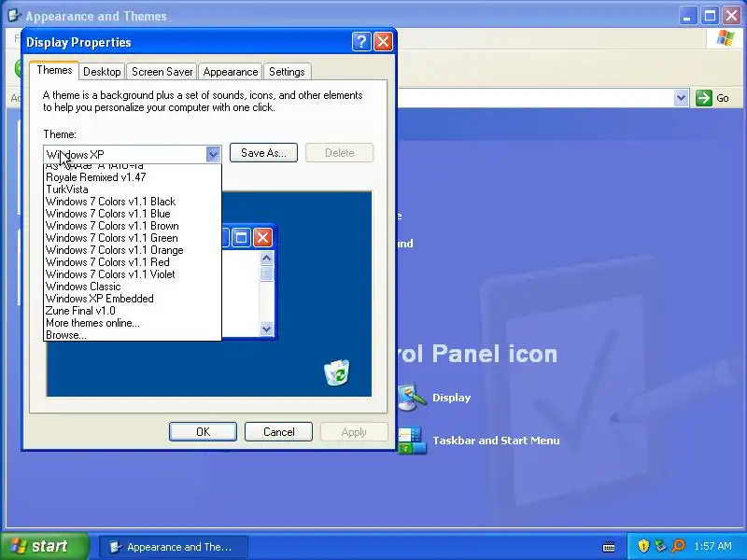
Task: Choose Windows 7 Colors v1.1 Red
Action: click(133, 262)
